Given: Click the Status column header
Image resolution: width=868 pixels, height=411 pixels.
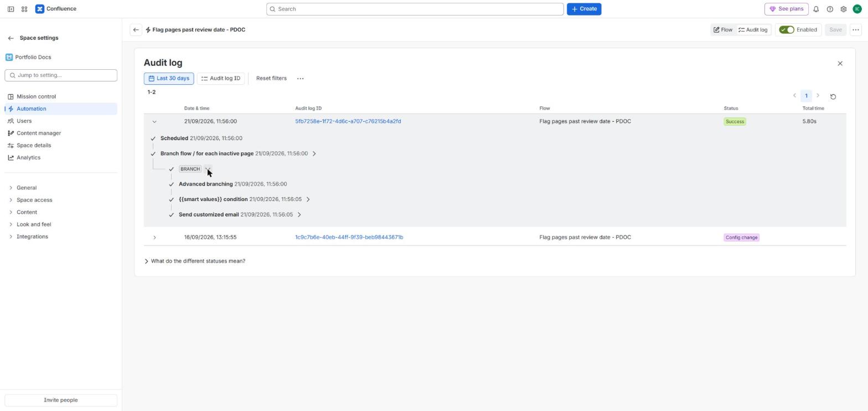Looking at the screenshot, I should [731, 109].
